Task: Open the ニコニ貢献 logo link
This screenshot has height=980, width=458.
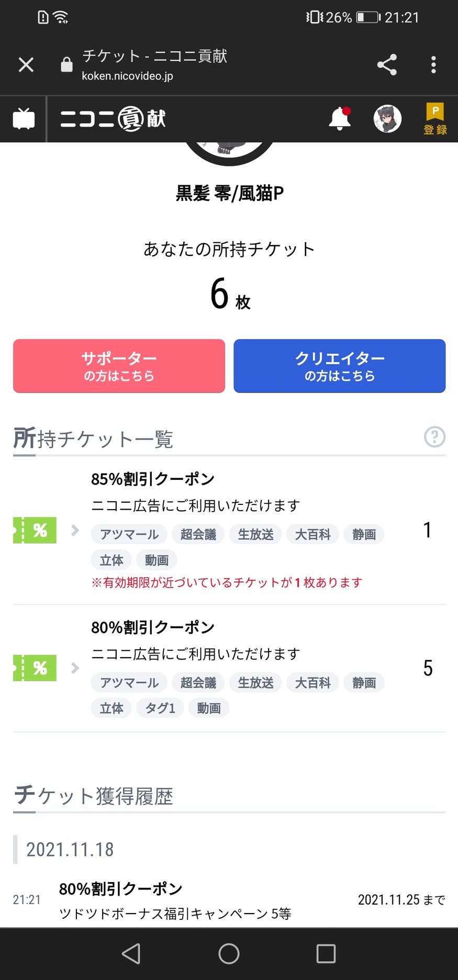Action: point(113,119)
